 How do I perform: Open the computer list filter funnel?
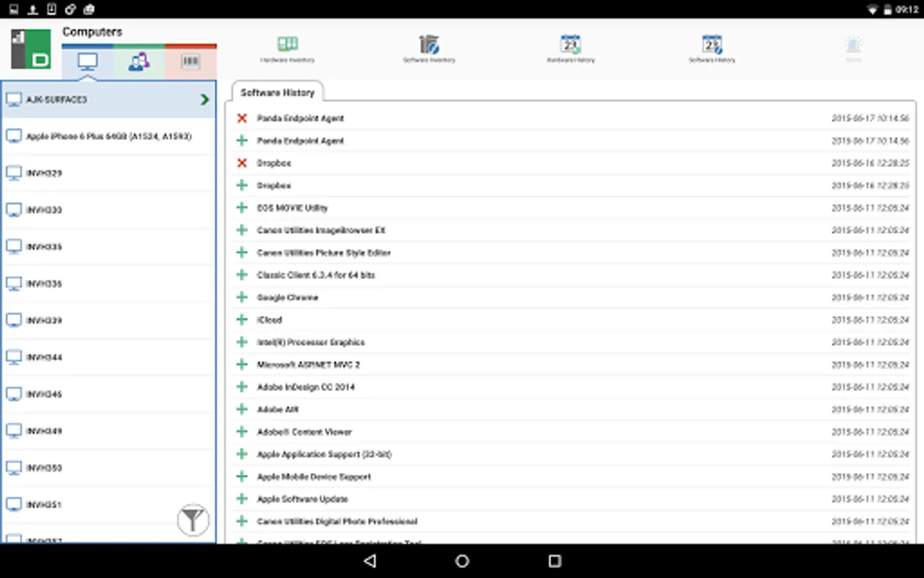click(193, 520)
